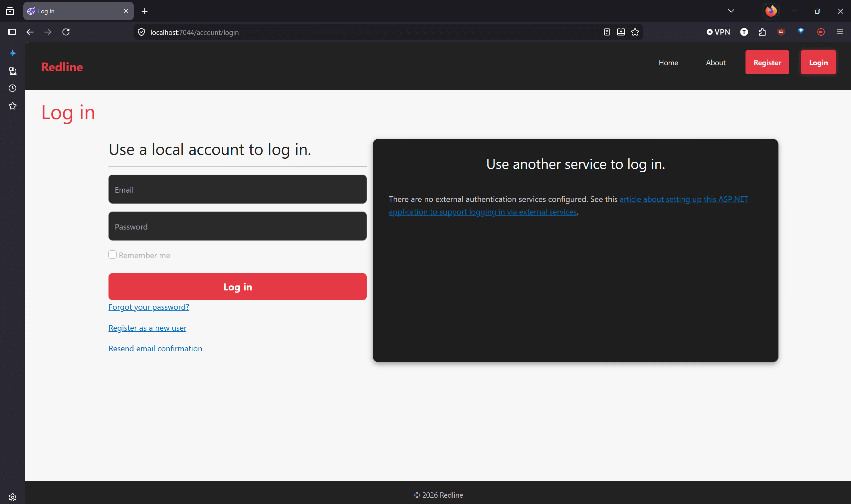The image size is (851, 504).
Task: Open History sidebar clock icon
Action: [13, 88]
